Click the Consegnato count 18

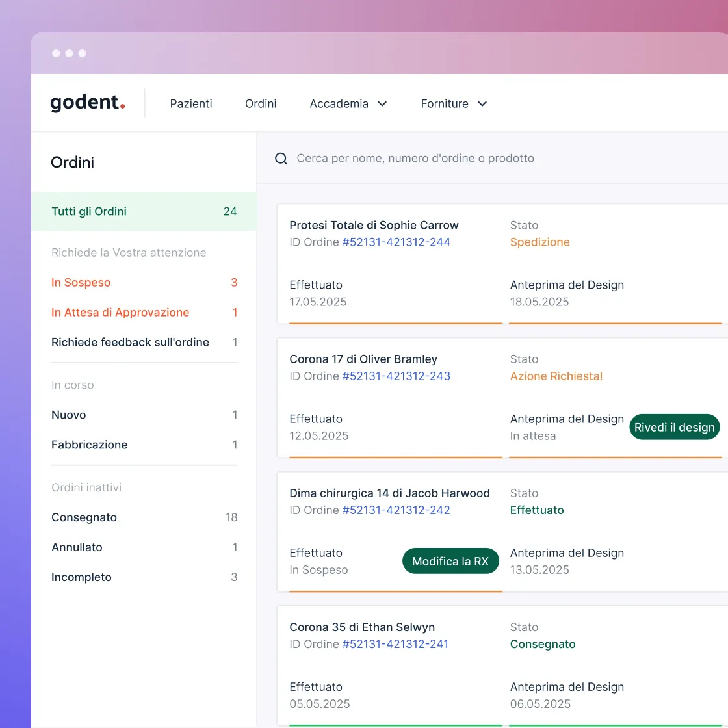[x=231, y=517]
